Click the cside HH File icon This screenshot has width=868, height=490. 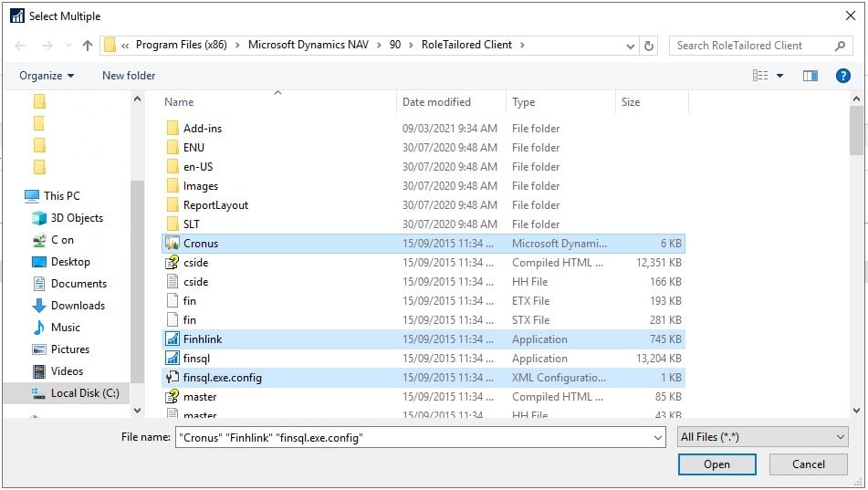coord(173,281)
